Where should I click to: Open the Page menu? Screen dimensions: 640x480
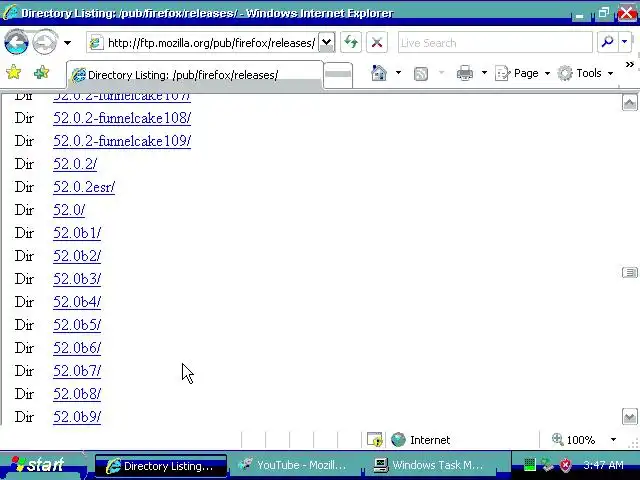point(522,73)
